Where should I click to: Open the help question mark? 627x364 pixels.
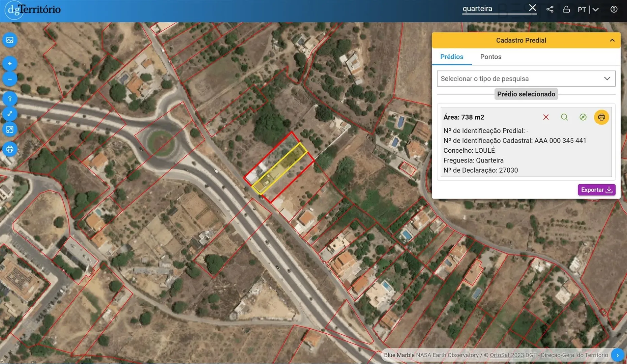coord(614,9)
